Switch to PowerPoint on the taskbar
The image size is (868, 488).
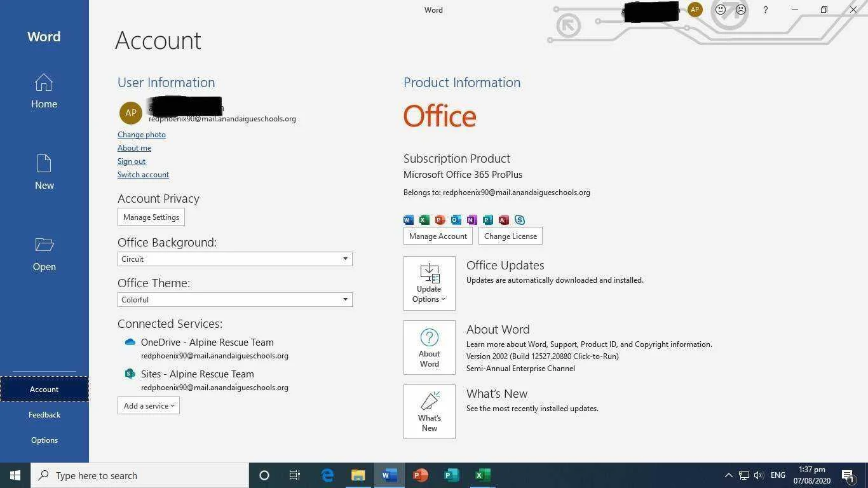420,475
